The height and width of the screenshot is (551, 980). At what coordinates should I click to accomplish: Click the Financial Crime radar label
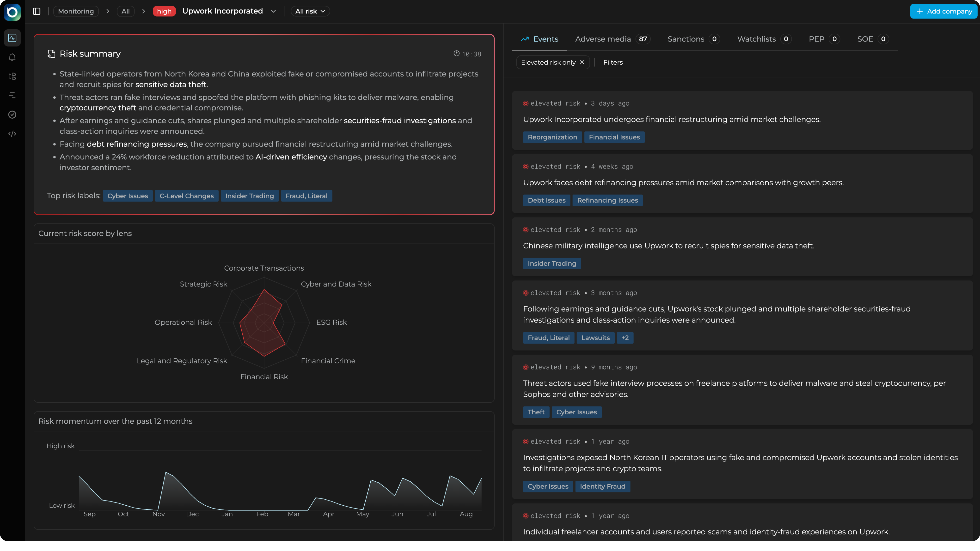pyautogui.click(x=328, y=361)
